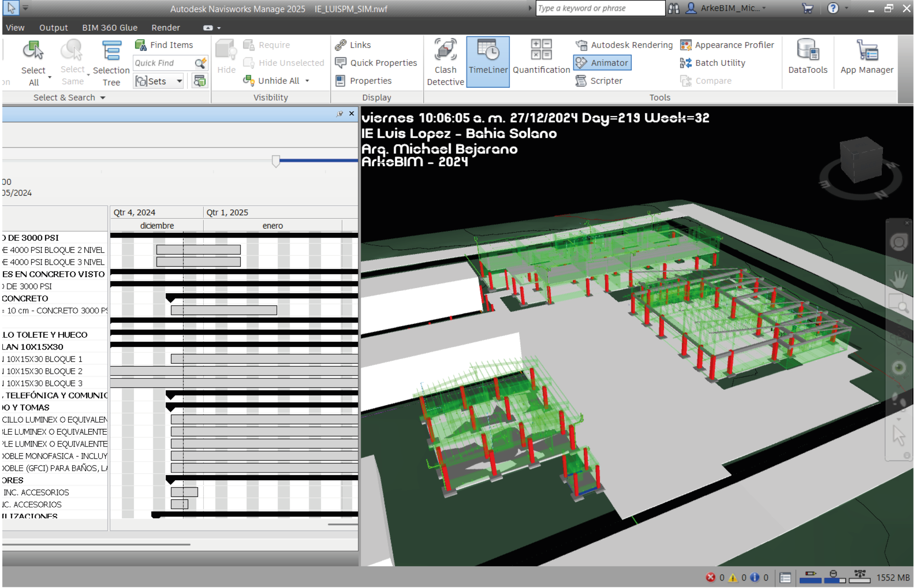Pin the TimeLiner panel (auto-hide)
The image size is (914, 588).
pos(340,114)
